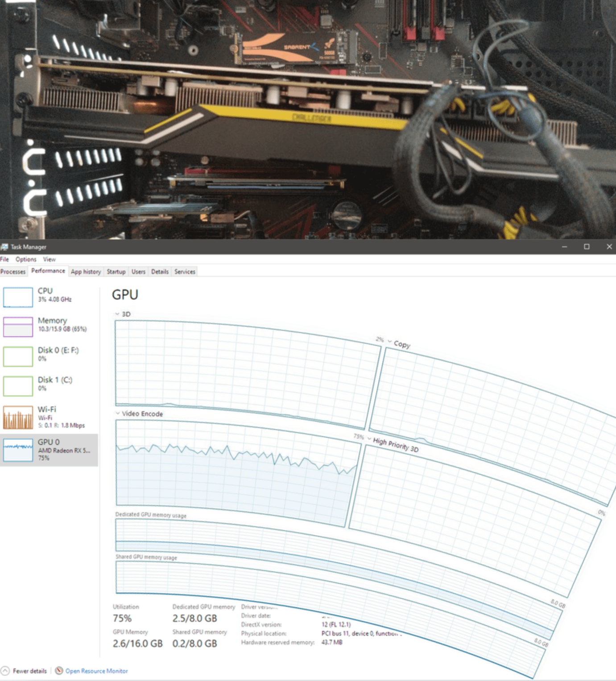Click the Hardware reserved memory label

278,642
